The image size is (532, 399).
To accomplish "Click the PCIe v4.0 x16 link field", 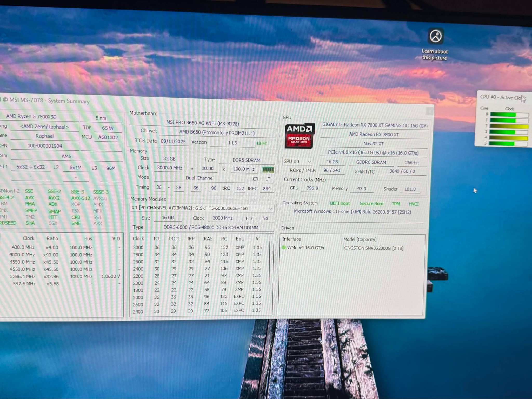I will pyautogui.click(x=373, y=153).
